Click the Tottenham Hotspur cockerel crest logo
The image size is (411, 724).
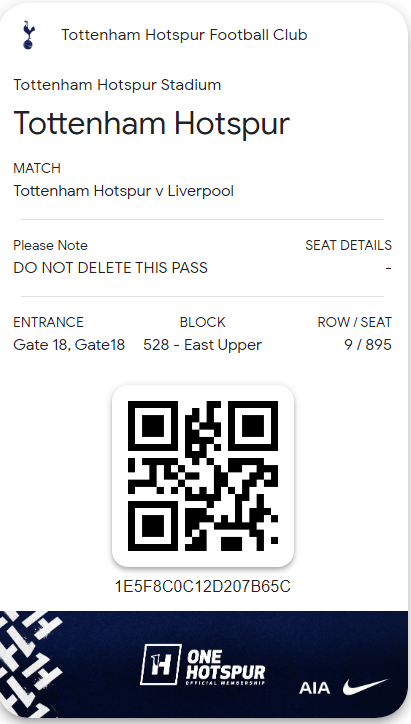click(29, 35)
